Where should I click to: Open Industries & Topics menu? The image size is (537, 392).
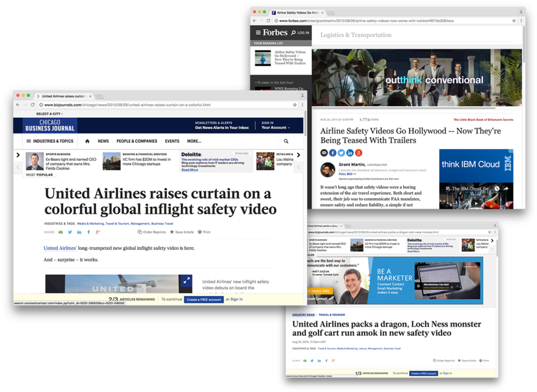(x=50, y=141)
